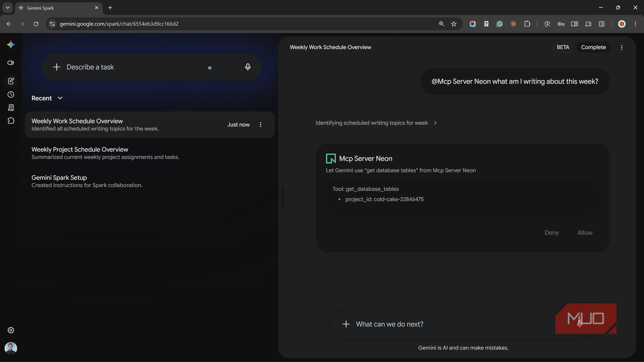Open a new browser tab
644x362 pixels.
(110, 8)
